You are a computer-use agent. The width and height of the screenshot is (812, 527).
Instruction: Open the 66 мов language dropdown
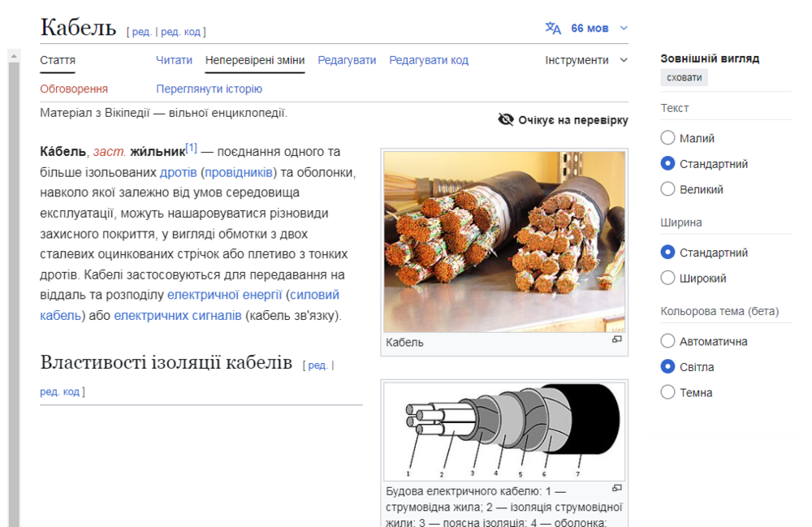click(591, 28)
